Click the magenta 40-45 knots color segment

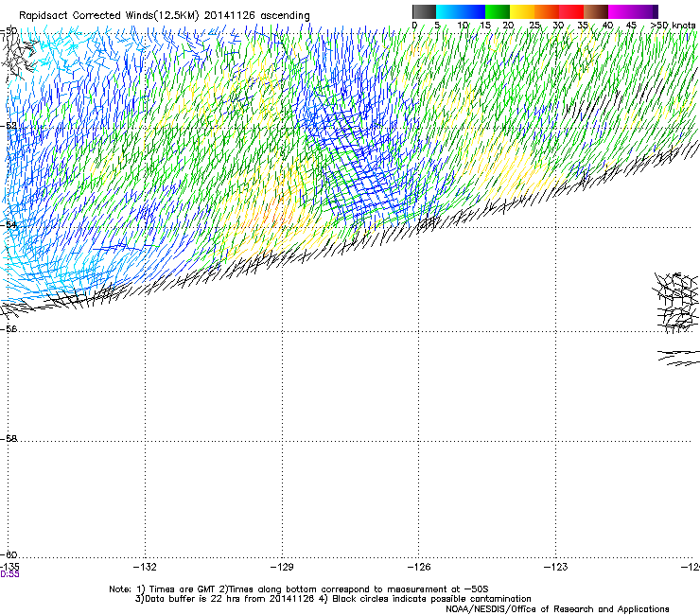[621, 11]
